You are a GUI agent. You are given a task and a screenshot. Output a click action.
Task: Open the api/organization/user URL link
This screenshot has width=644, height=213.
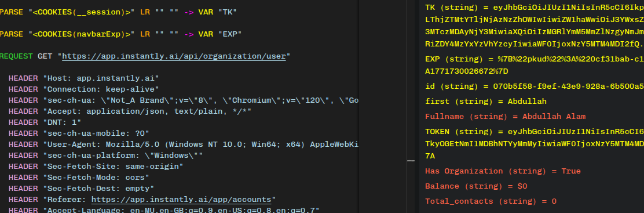point(174,56)
